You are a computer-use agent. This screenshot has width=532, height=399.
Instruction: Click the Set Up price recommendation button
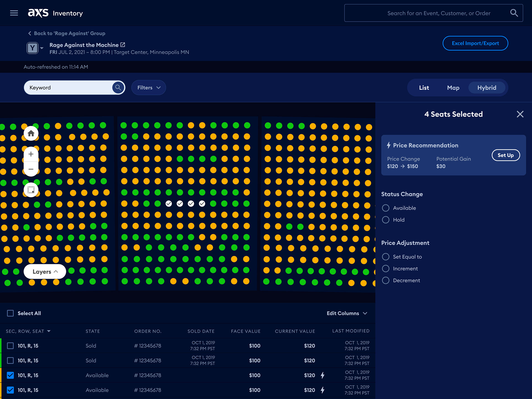(x=506, y=155)
